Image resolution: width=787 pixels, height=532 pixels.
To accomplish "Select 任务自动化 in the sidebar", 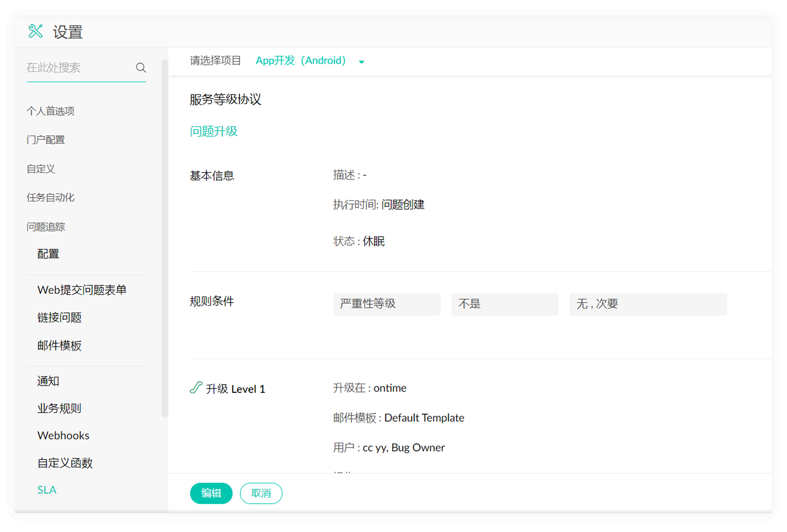I will point(51,198).
